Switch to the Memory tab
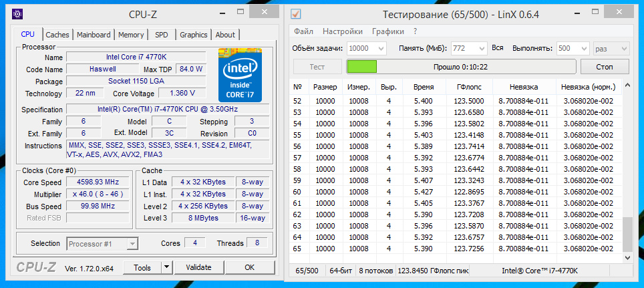Screen dimensions: 644x288 click(x=131, y=35)
